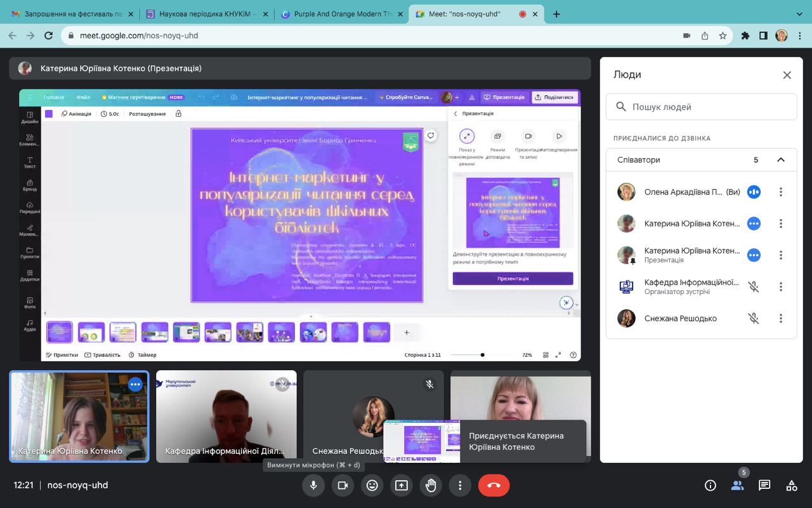Viewport: 812px width, 508px height.
Task: Close the Люди side panel
Action: tap(787, 75)
